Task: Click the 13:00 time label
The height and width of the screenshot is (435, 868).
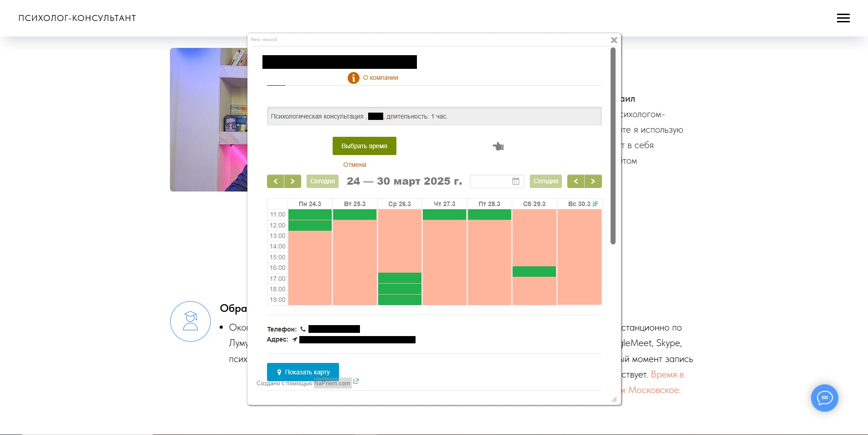Action: [x=277, y=236]
